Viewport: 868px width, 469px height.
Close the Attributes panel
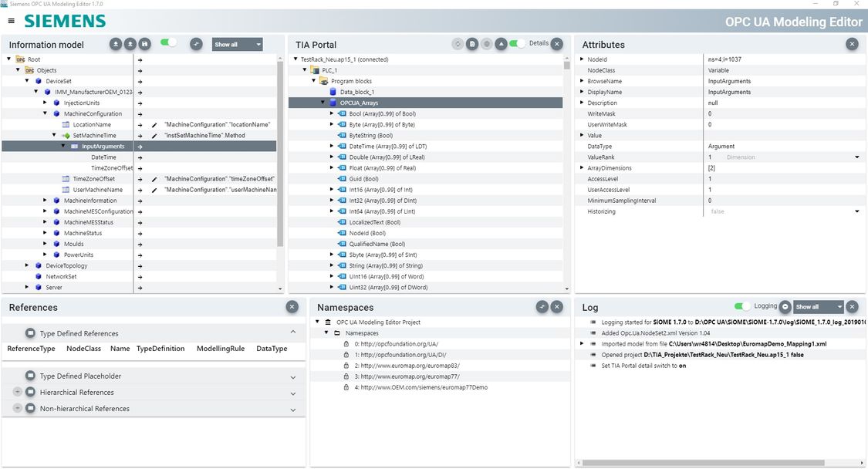tap(852, 44)
